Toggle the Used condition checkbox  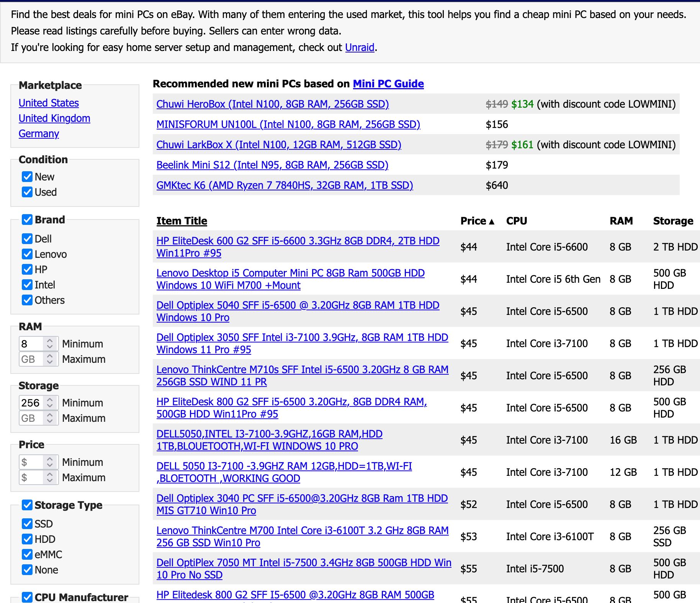pyautogui.click(x=27, y=192)
